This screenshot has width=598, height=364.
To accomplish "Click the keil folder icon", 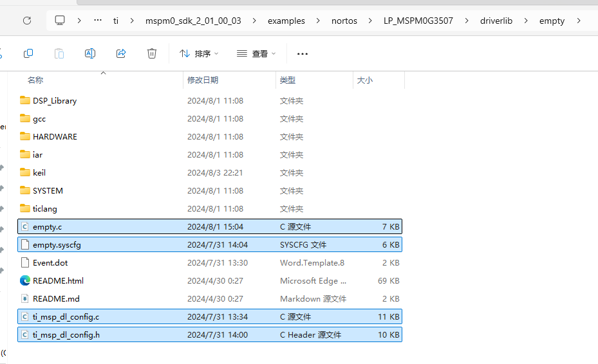I will point(25,172).
